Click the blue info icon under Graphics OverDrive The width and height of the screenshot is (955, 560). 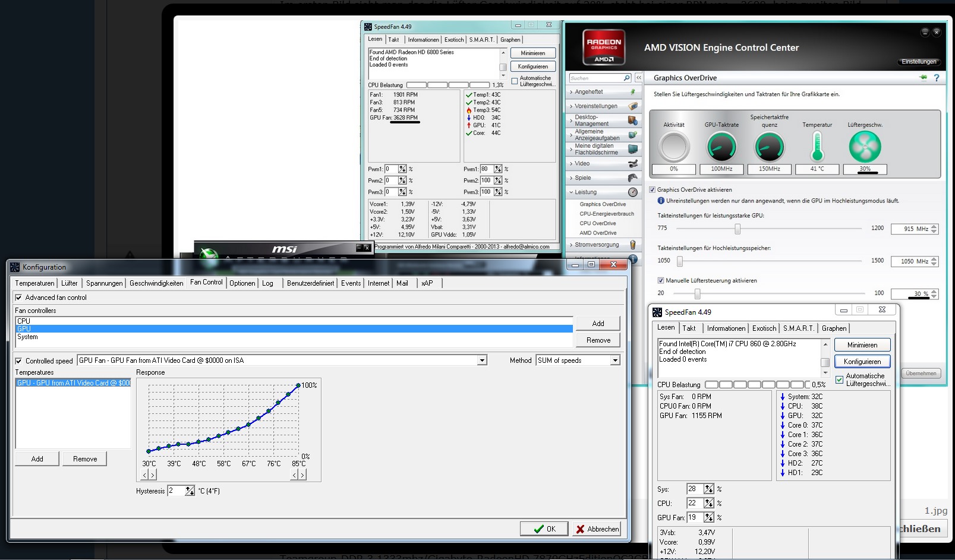click(x=661, y=201)
